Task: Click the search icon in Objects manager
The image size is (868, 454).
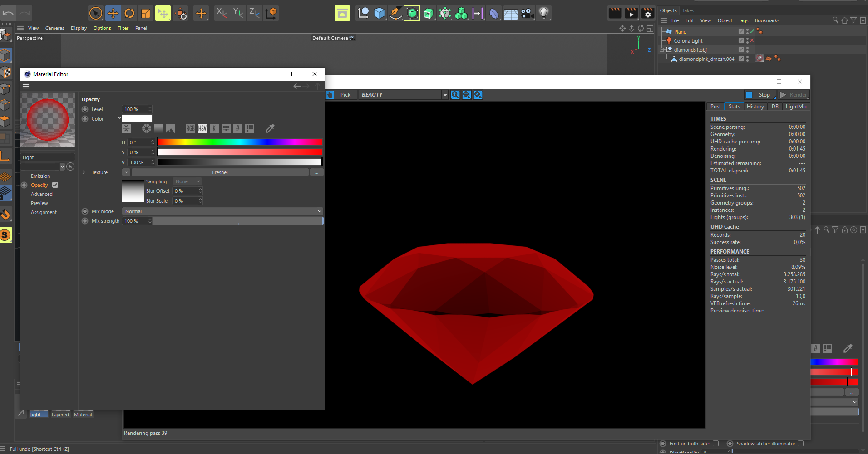Action: (x=835, y=20)
